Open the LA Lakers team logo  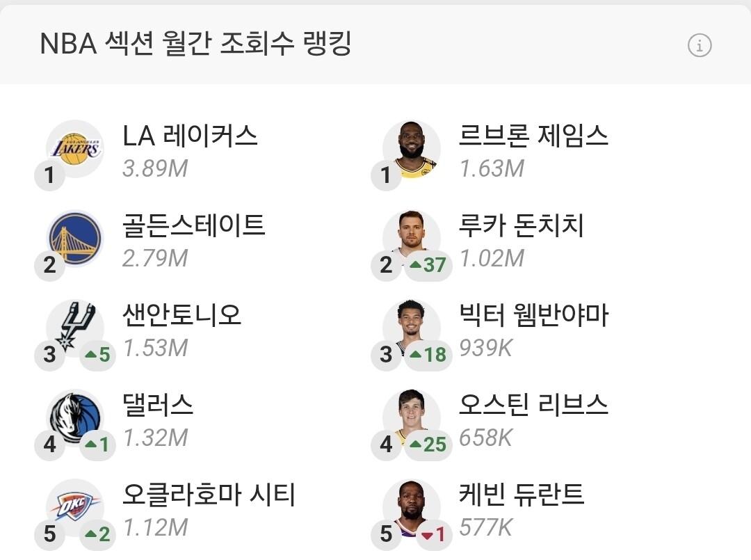point(75,148)
